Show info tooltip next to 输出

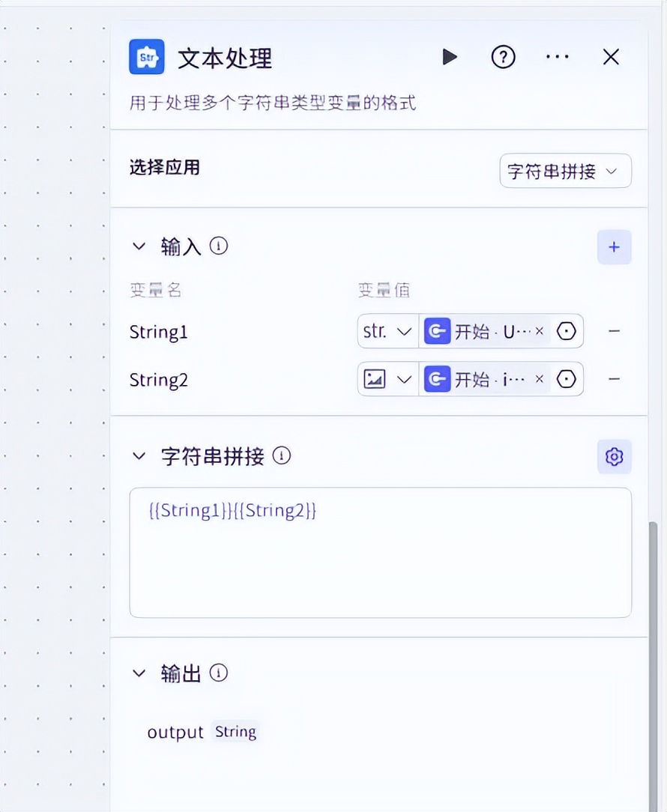[x=219, y=673]
